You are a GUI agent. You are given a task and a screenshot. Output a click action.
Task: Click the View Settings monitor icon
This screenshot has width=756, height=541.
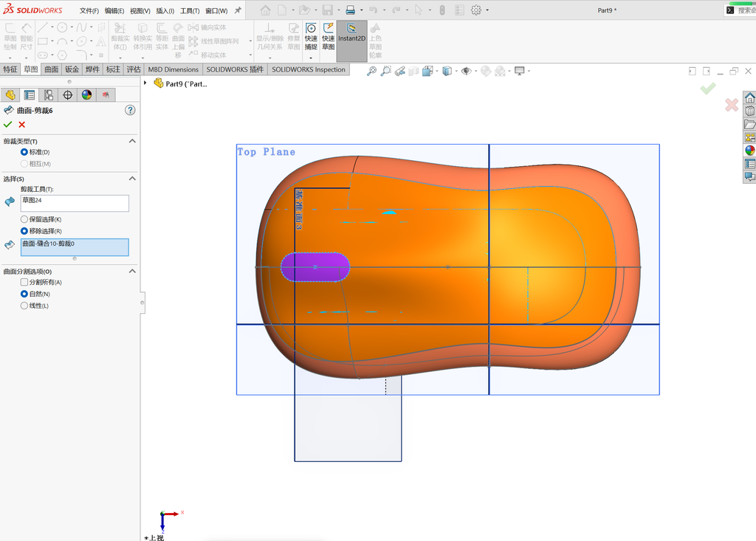coord(519,72)
